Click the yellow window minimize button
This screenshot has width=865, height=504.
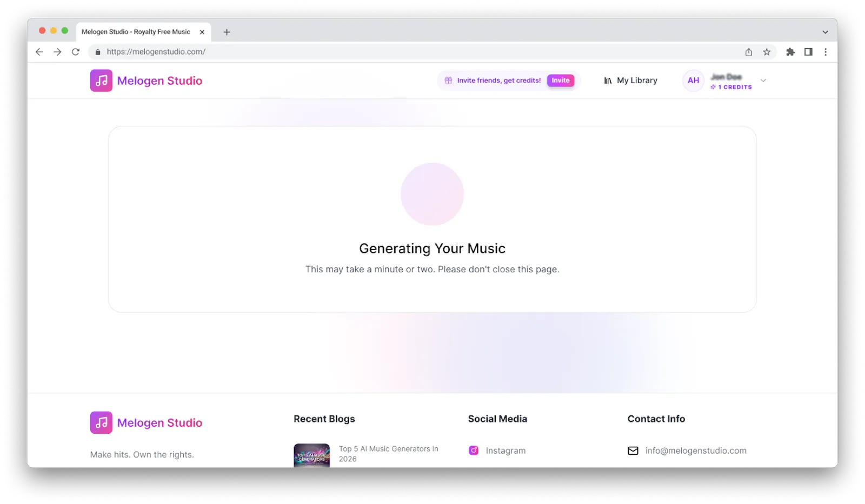point(54,31)
